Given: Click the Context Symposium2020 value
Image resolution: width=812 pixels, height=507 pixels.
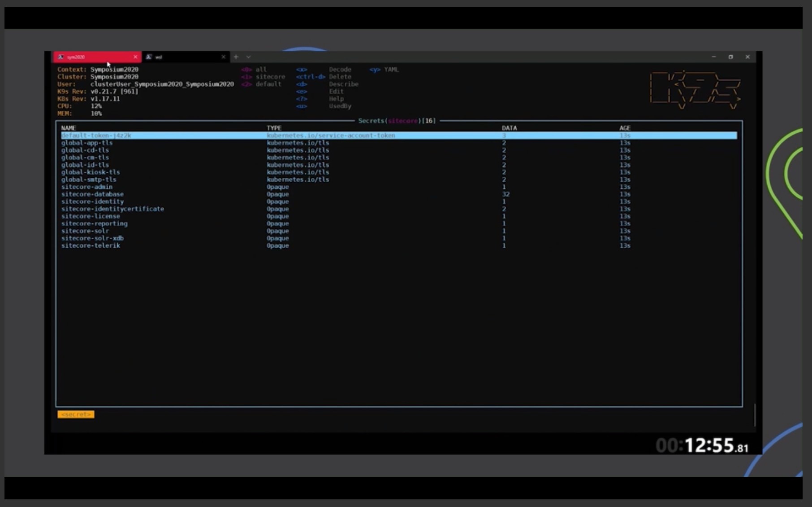Looking at the screenshot, I should [114, 69].
